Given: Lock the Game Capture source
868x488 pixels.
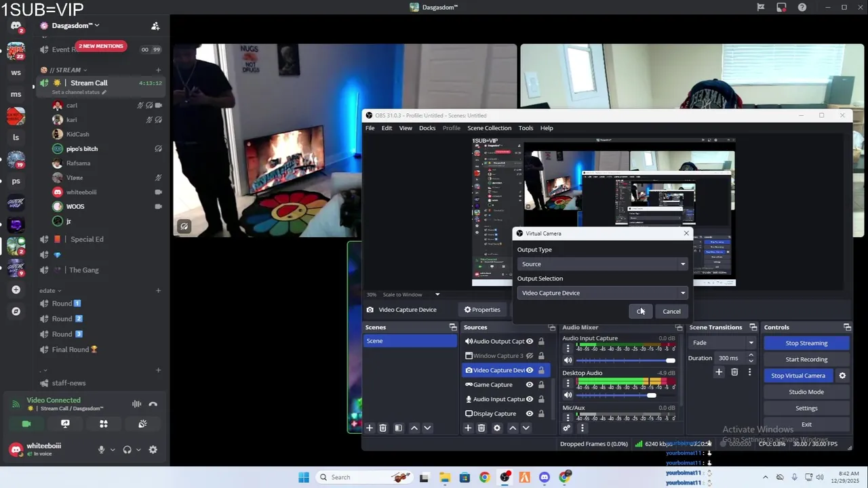Looking at the screenshot, I should 541,384.
